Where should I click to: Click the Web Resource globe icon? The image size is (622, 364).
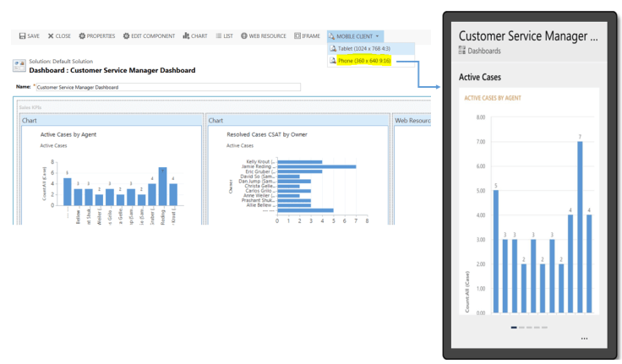tap(244, 36)
